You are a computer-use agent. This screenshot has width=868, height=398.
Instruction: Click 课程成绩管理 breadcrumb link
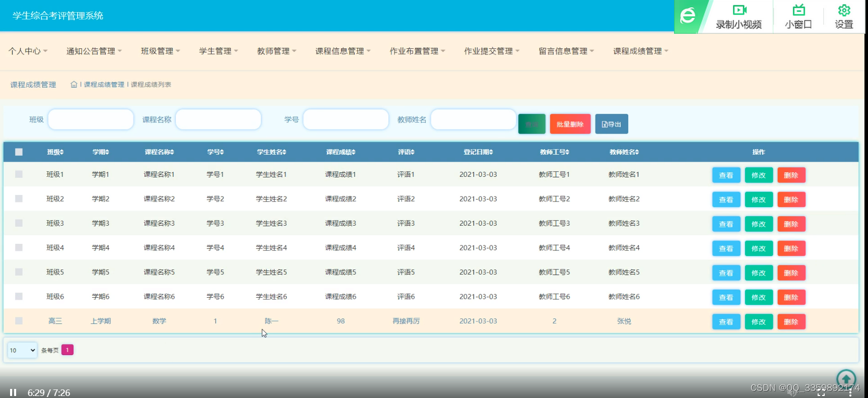(104, 85)
